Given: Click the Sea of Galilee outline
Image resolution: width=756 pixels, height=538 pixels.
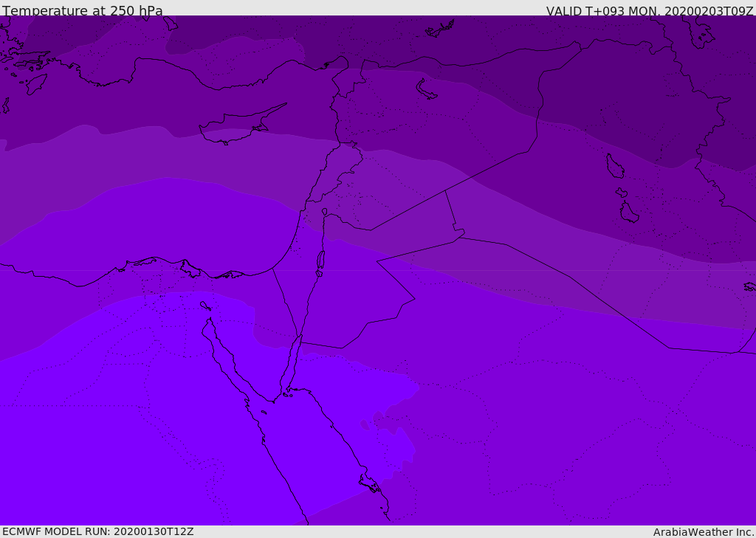Looking at the screenshot, I should pos(324,212).
